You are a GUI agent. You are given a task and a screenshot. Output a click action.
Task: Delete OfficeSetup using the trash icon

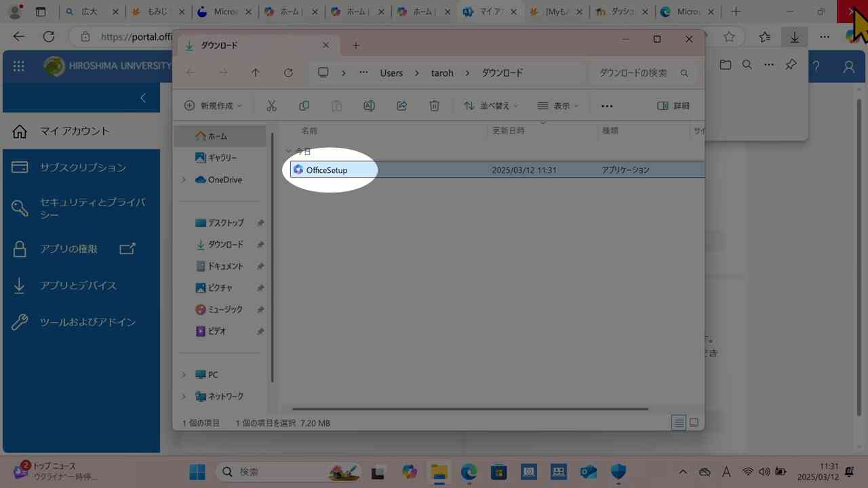coord(434,105)
